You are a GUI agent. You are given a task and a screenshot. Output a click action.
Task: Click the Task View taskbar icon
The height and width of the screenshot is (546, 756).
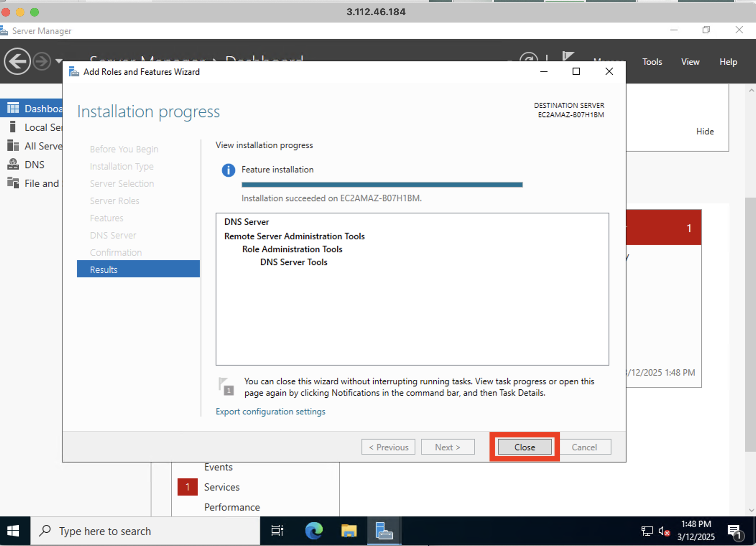coord(277,531)
